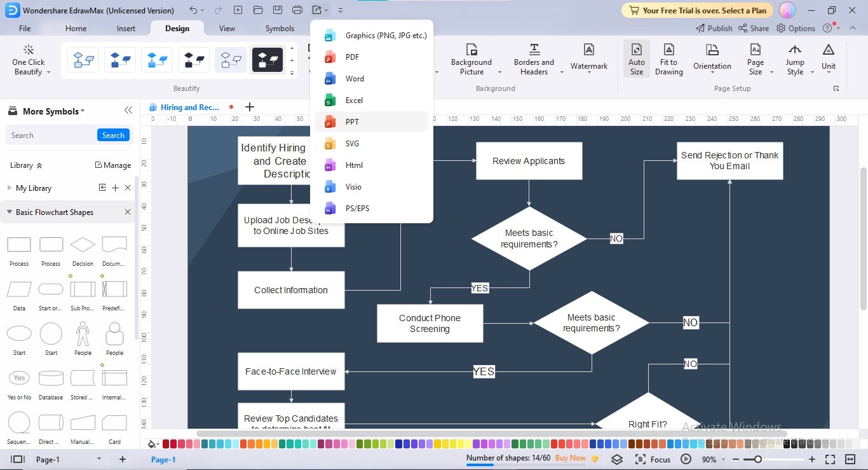Add a Watermark
This screenshot has height=470, width=868.
tap(589, 59)
